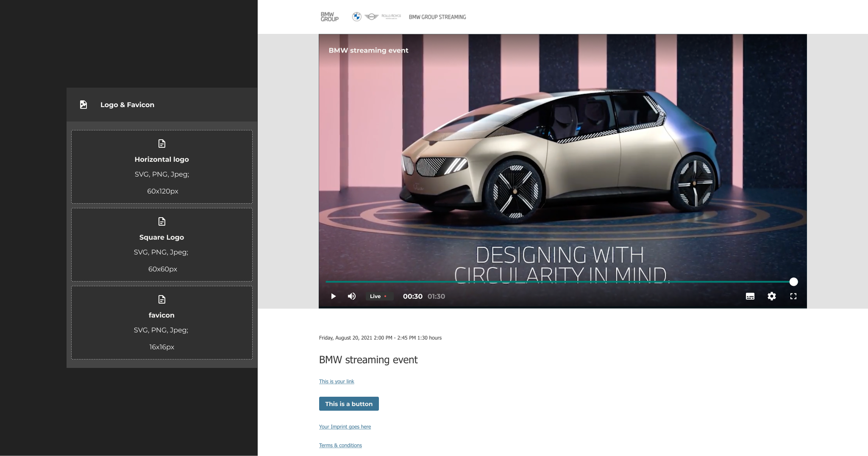
Task: Toggle video subtitles
Action: coord(750,296)
